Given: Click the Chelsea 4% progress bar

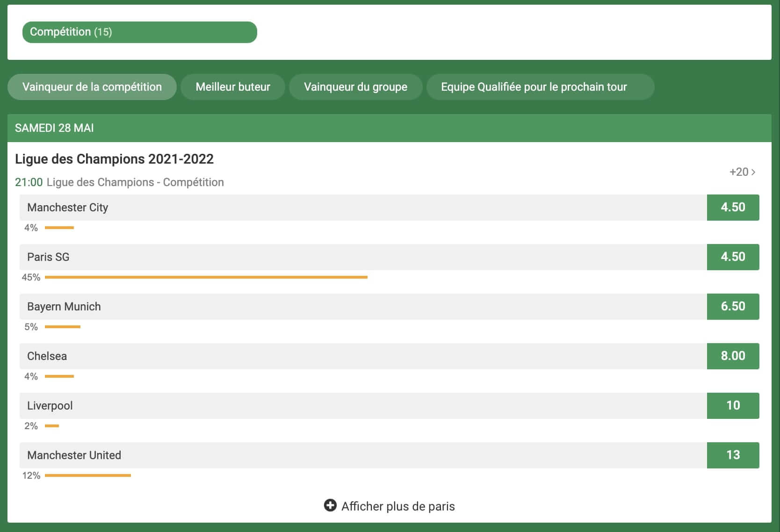Looking at the screenshot, I should (59, 376).
